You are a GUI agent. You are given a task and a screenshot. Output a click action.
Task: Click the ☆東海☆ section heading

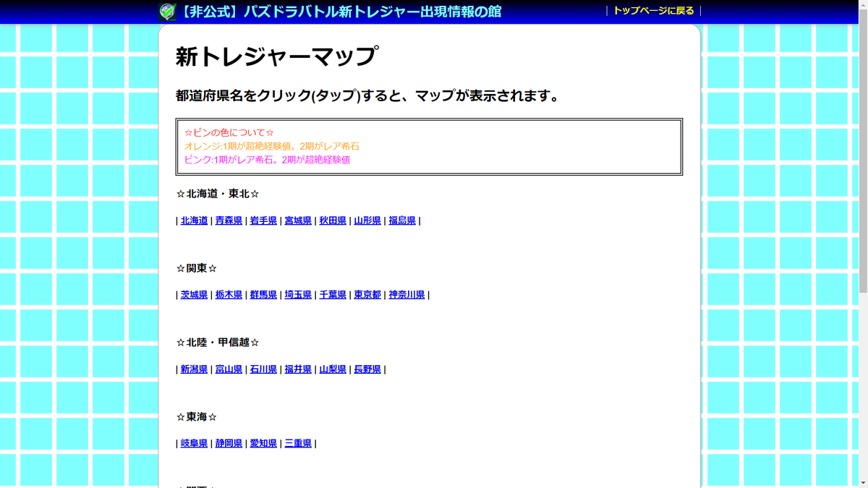pyautogui.click(x=197, y=417)
